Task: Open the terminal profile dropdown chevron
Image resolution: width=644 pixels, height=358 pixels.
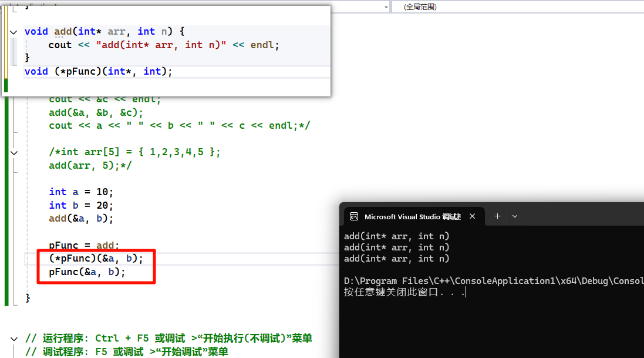Action: 515,216
